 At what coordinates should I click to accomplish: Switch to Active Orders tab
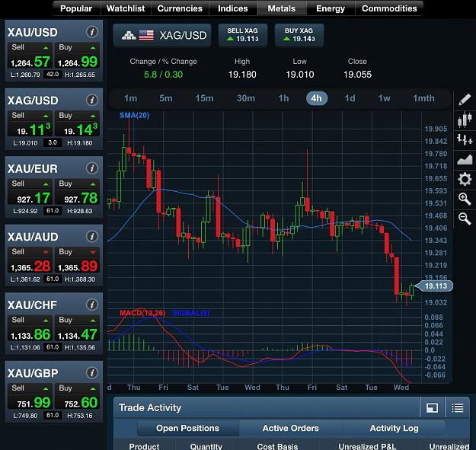pyautogui.click(x=290, y=428)
